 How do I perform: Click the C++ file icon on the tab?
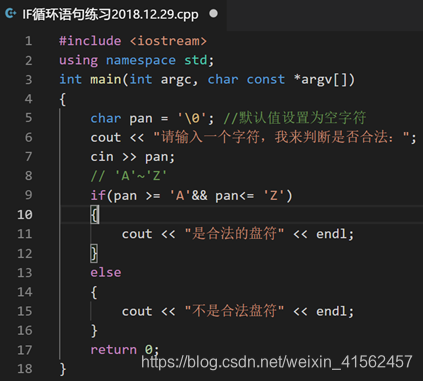tap(11, 14)
